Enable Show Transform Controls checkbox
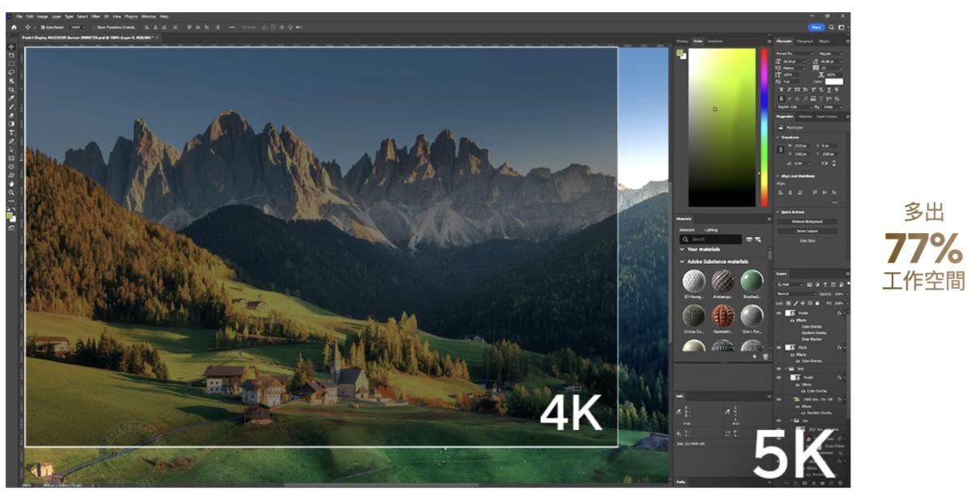The height and width of the screenshot is (497, 980). tap(93, 27)
